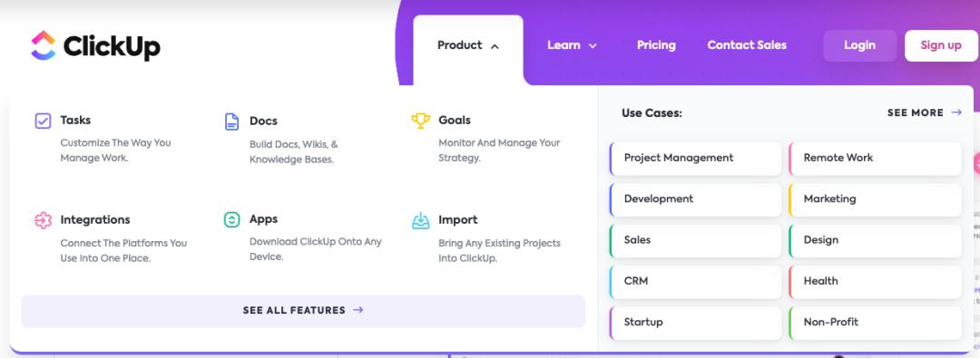Click the Import download icon

(421, 220)
